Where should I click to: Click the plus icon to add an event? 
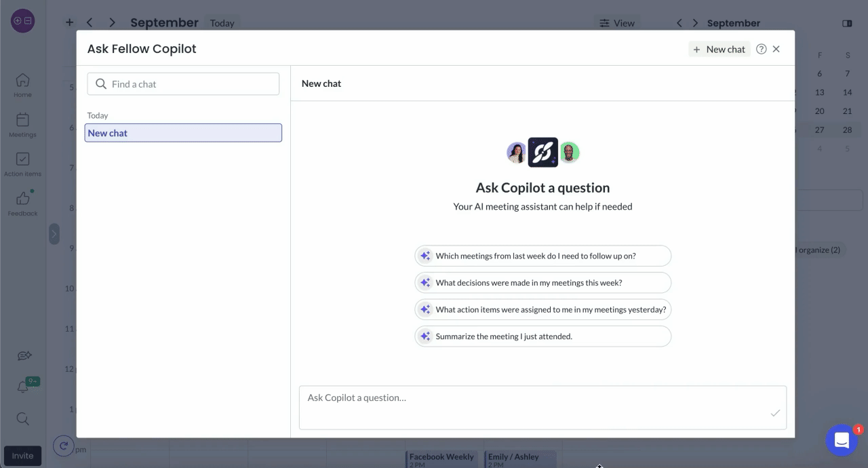(x=69, y=22)
